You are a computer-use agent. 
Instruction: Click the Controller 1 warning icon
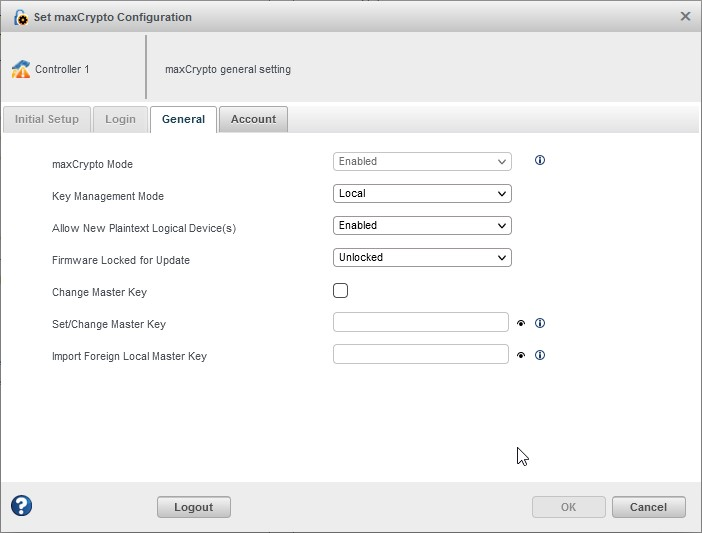(21, 69)
